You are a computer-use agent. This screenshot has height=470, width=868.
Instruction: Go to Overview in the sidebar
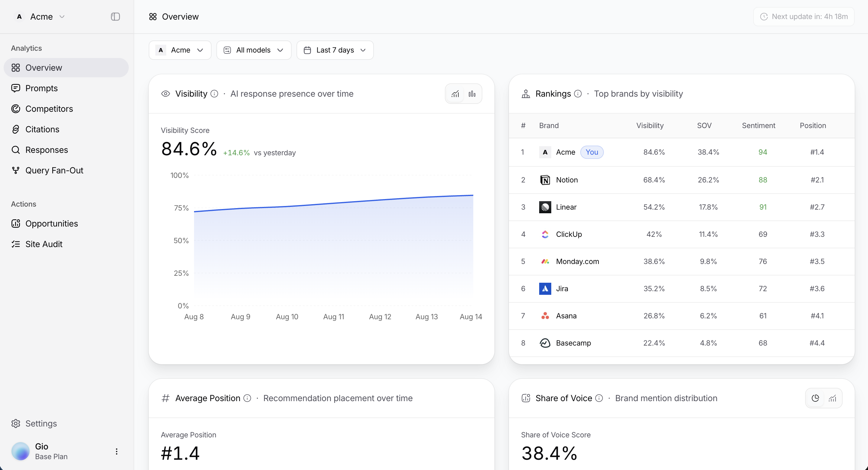(x=66, y=68)
